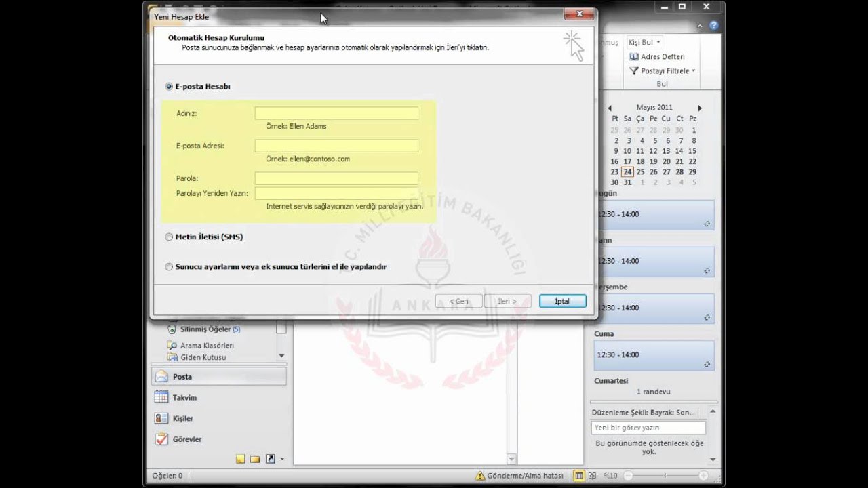868x488 pixels.
Task: Select date 24 in the Mayıs 2011 calendar
Action: click(627, 172)
